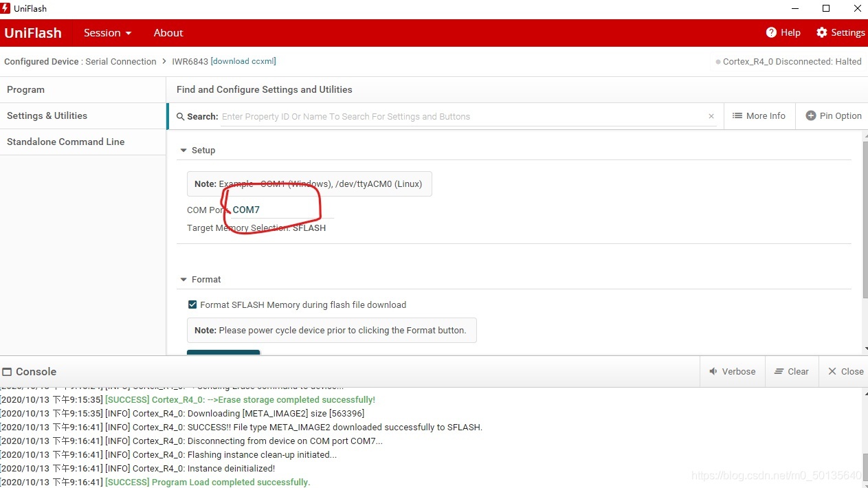Clear the search field with the x icon

[x=711, y=116]
